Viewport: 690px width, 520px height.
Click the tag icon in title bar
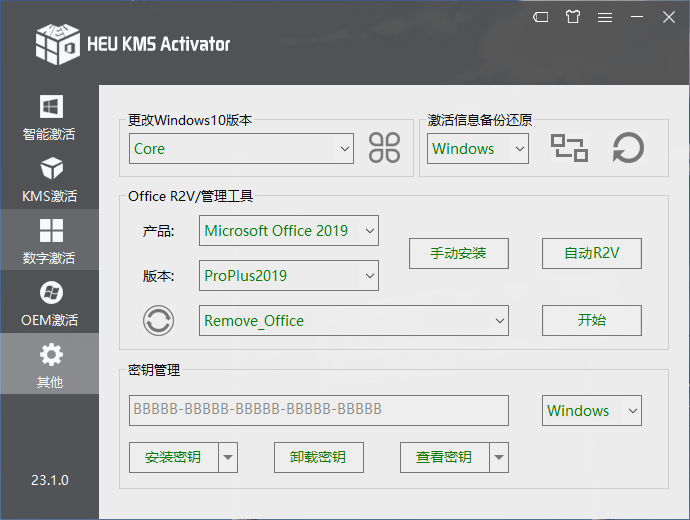540,17
